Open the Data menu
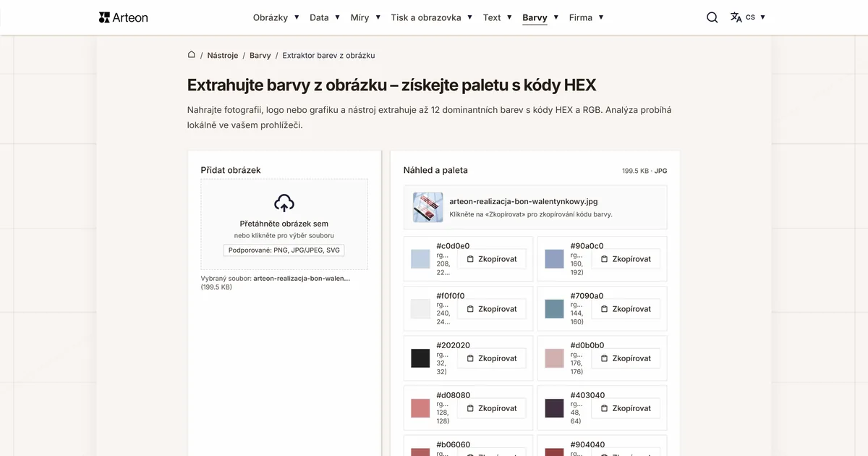 (319, 17)
